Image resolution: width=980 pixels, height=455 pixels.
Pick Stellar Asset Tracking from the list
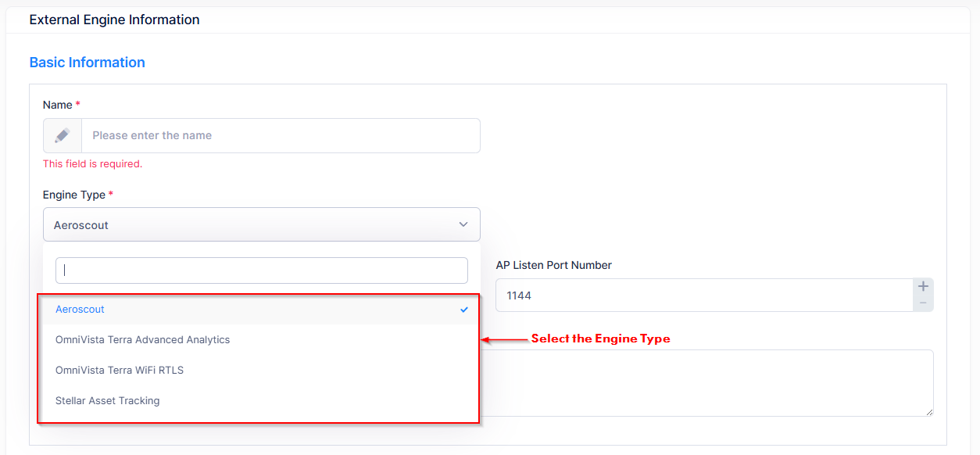(x=108, y=400)
